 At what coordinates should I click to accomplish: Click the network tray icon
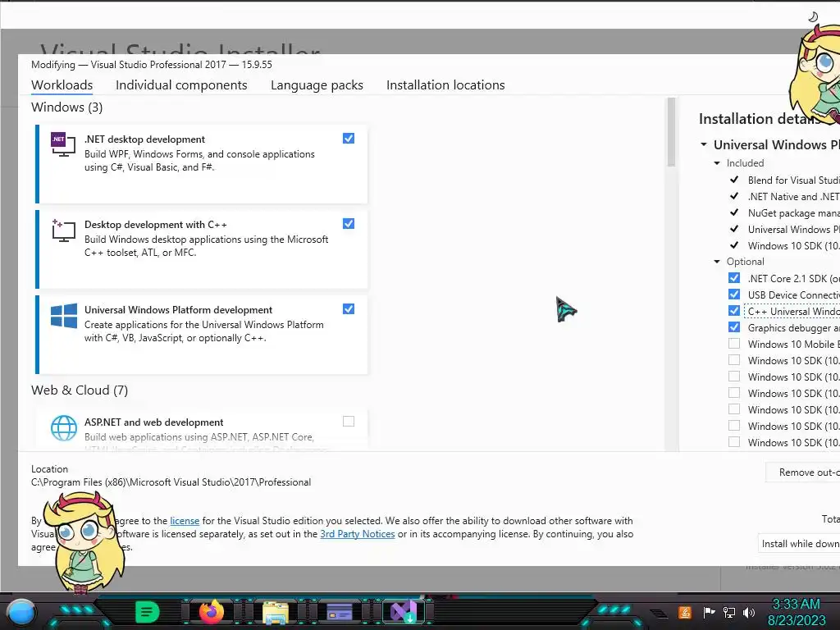coord(729,612)
